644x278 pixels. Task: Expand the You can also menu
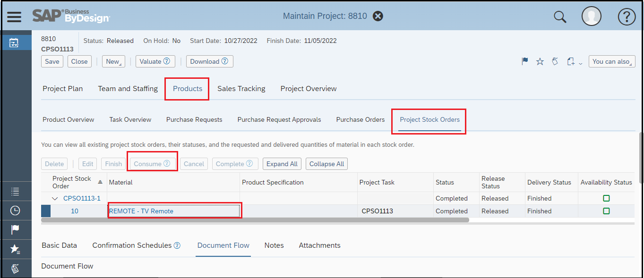coord(612,61)
